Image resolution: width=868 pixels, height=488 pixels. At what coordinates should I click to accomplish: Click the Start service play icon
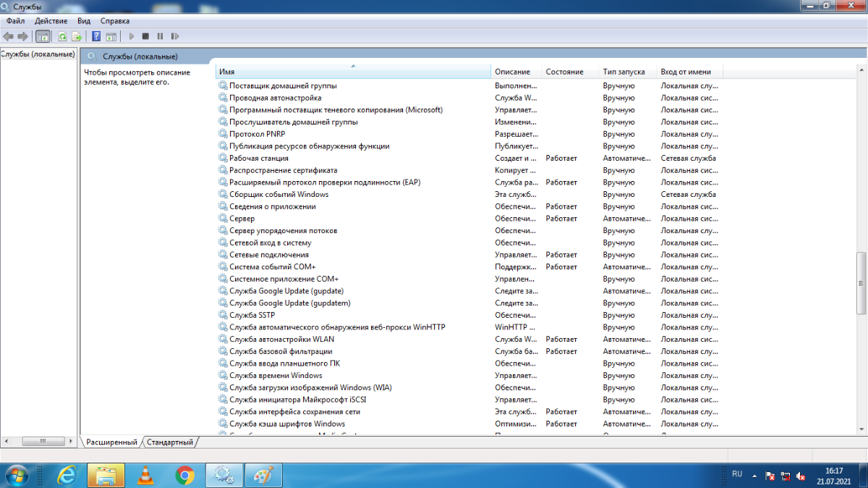(132, 36)
